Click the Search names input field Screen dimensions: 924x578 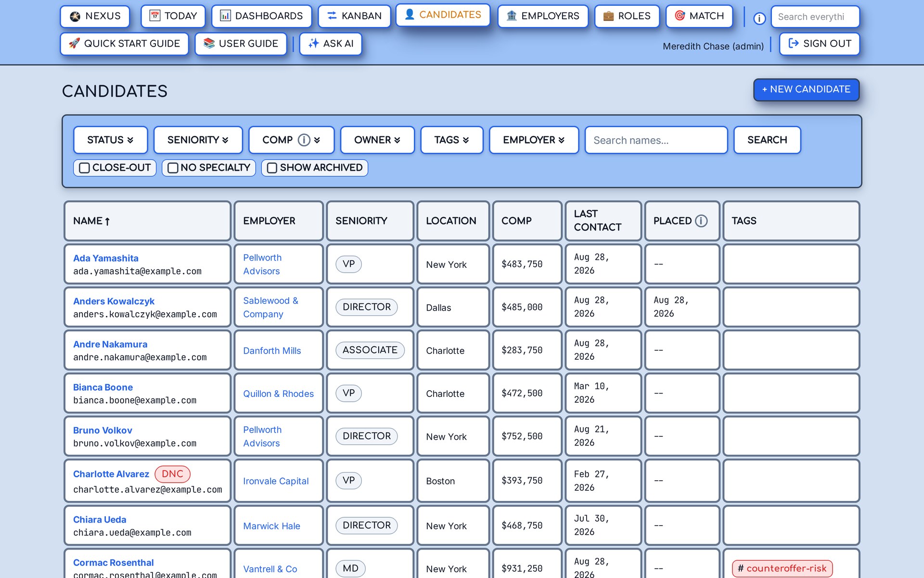pyautogui.click(x=656, y=140)
